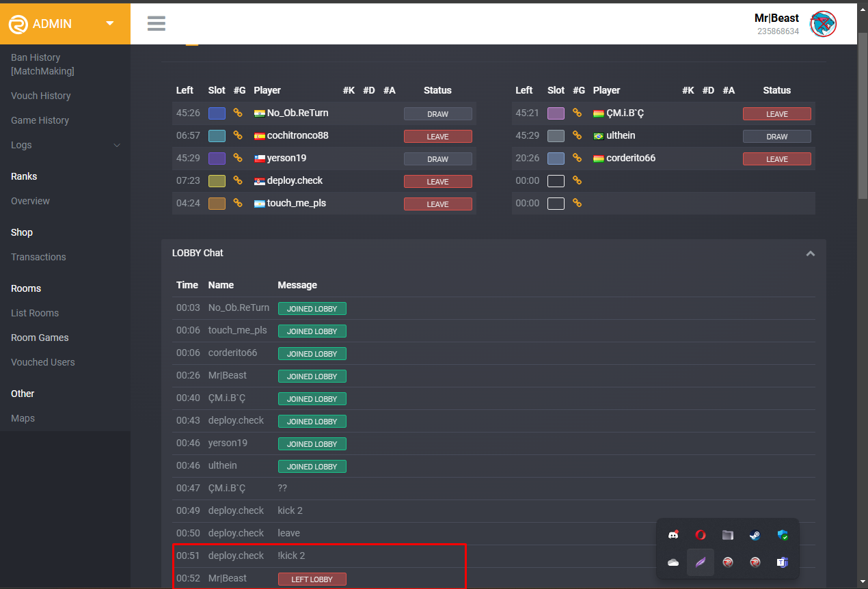Click player name No_Ob.ReTurn in team table

click(298, 113)
